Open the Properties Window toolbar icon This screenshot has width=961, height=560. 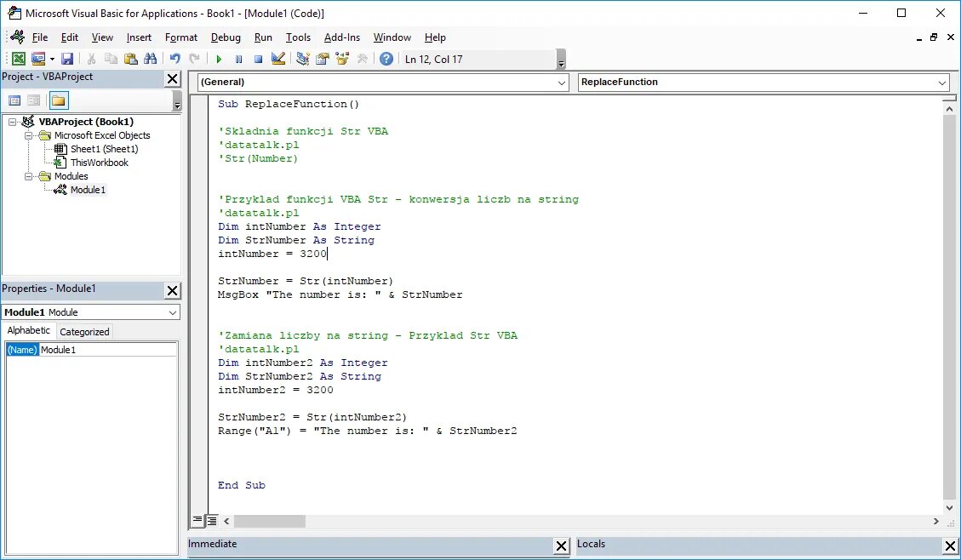click(x=323, y=59)
